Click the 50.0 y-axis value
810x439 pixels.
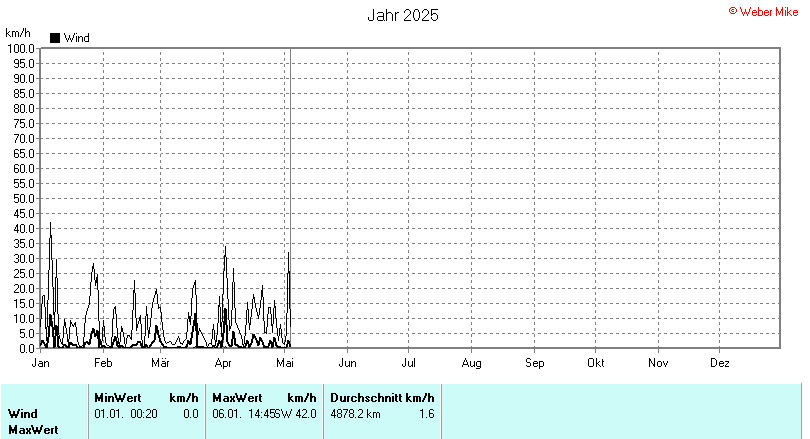(23, 199)
